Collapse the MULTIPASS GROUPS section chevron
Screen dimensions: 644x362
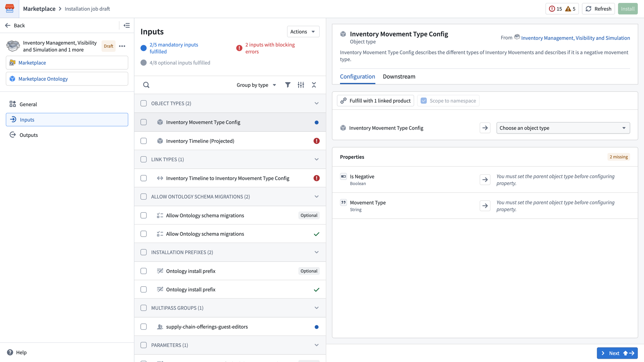[x=317, y=308]
